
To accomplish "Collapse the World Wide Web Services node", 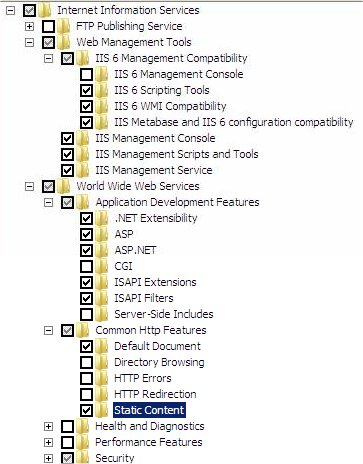I will point(30,186).
